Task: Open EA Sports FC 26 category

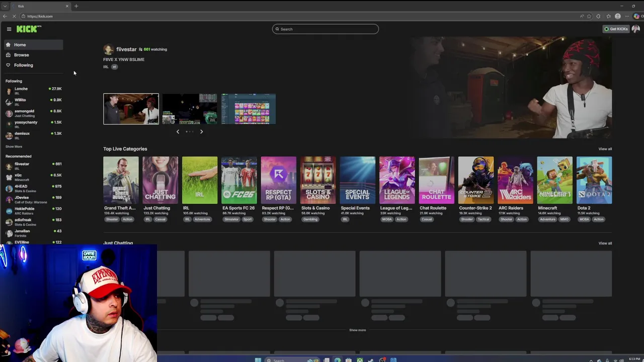Action: (x=239, y=180)
